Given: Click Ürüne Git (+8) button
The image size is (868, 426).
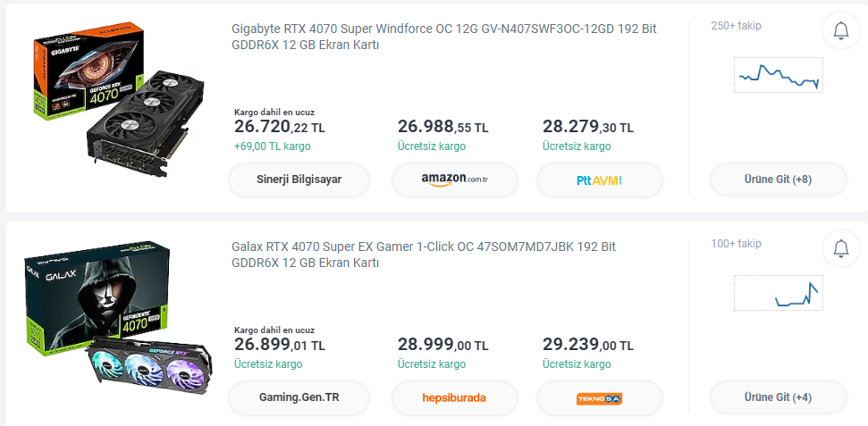Looking at the screenshot, I should tap(779, 180).
